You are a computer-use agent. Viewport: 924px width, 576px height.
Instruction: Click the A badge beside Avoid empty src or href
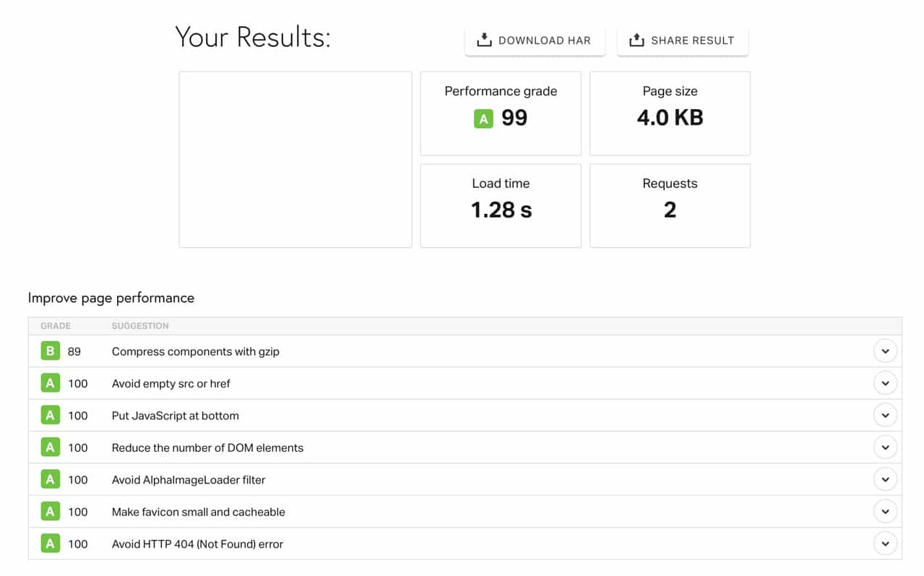click(x=50, y=383)
